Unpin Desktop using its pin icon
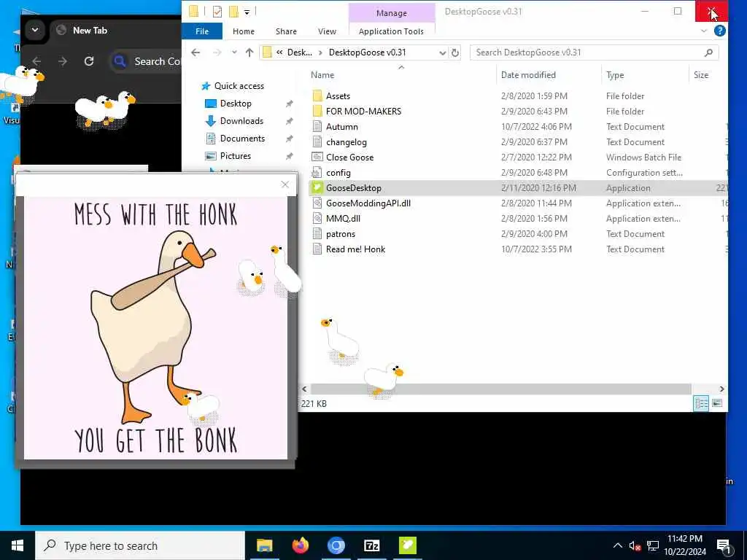This screenshot has height=560, width=747. tap(289, 104)
